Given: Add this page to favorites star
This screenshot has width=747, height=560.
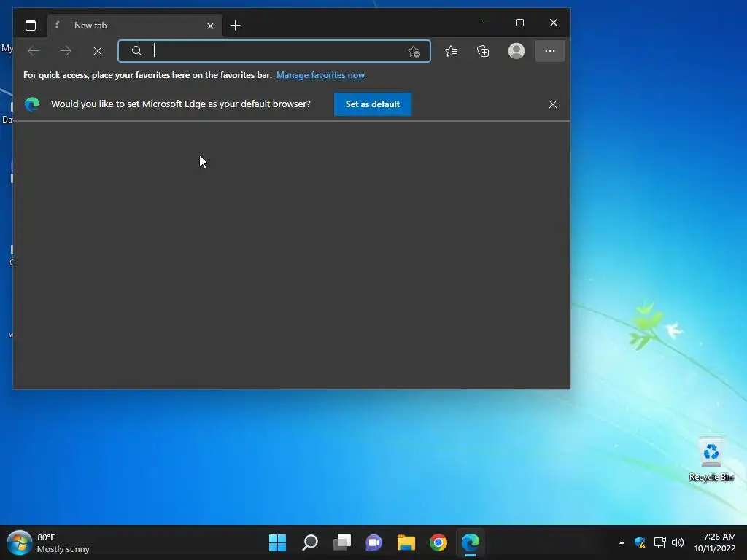Looking at the screenshot, I should (414, 51).
